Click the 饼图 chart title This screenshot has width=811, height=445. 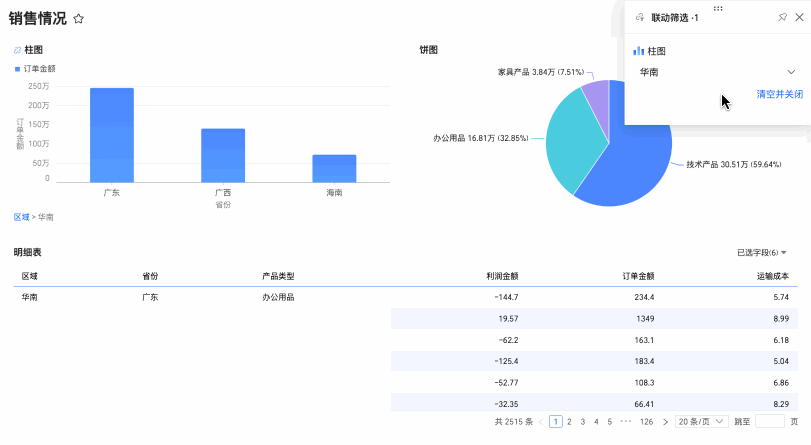pos(428,50)
